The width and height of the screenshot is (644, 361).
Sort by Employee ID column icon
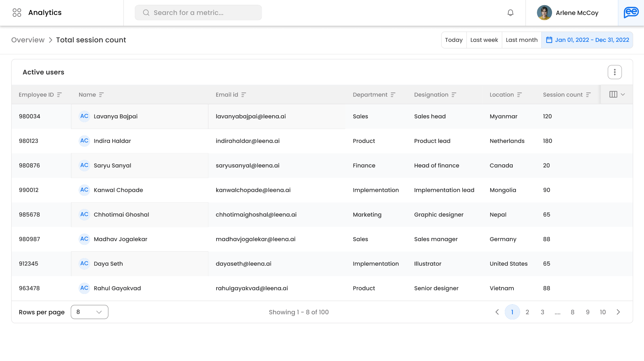click(59, 95)
